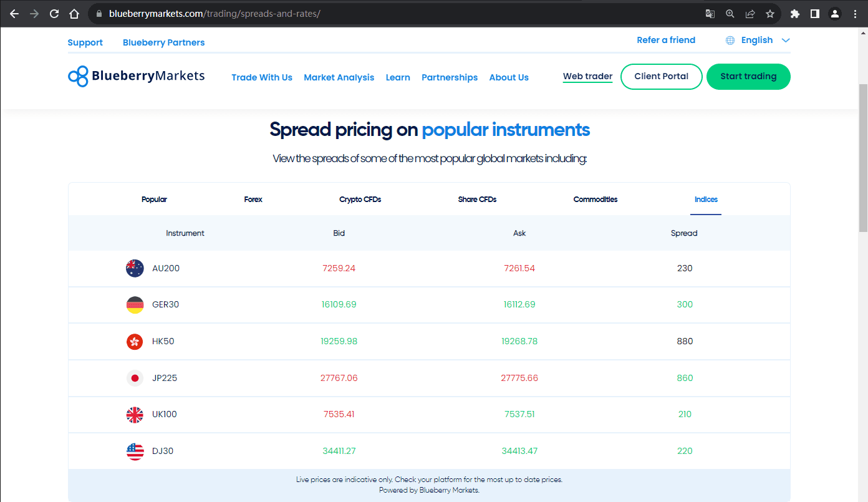Open the Market Analysis menu

click(339, 77)
